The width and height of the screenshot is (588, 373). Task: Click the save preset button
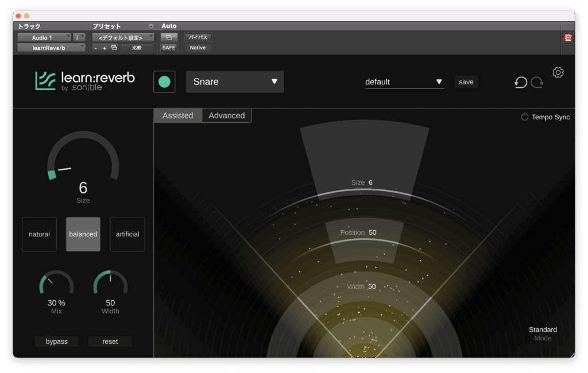(466, 82)
